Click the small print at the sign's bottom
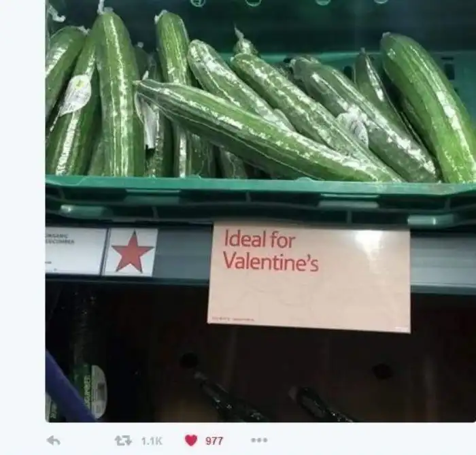 (x=233, y=319)
